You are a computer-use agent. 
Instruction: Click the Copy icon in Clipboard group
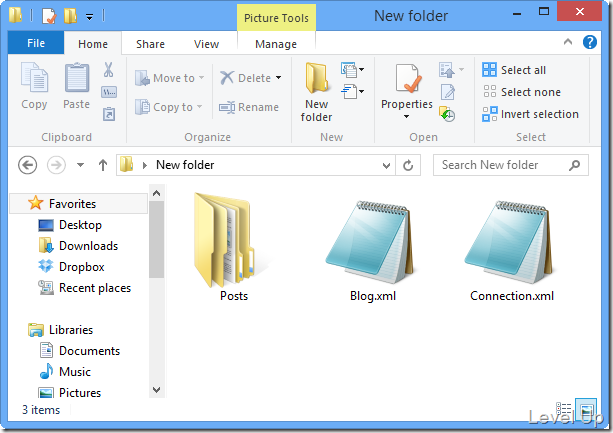click(34, 77)
